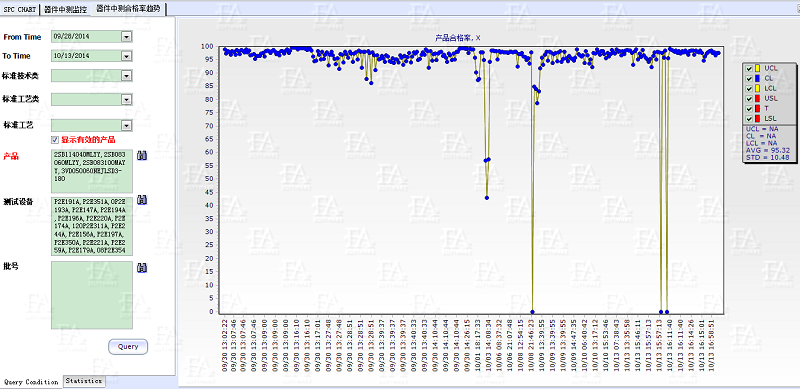Click inside the 产品 product list field
The height and width of the screenshot is (389, 800).
(x=92, y=171)
